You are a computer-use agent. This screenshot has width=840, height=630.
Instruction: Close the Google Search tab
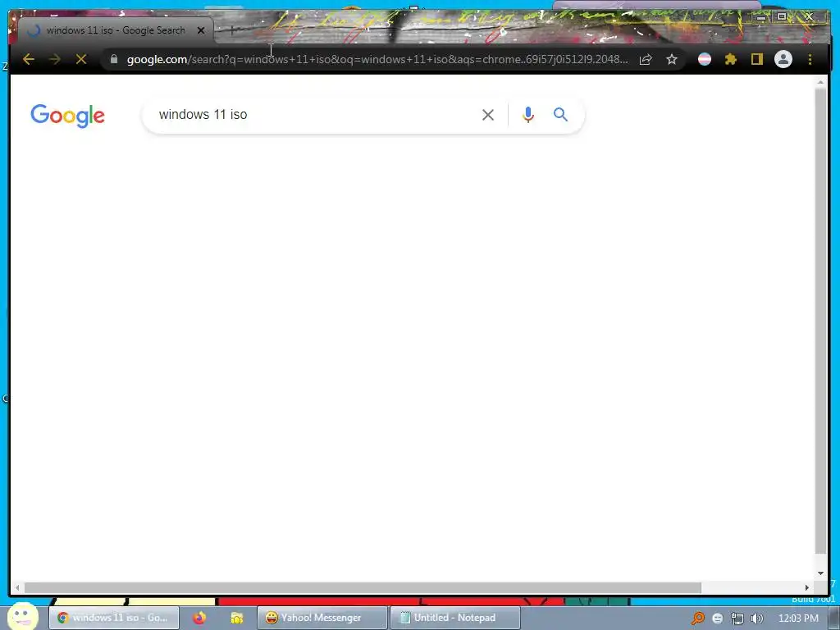click(201, 30)
